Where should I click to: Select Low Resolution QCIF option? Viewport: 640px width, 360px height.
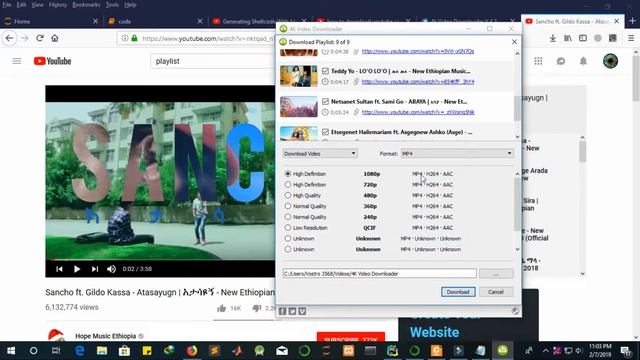click(288, 228)
